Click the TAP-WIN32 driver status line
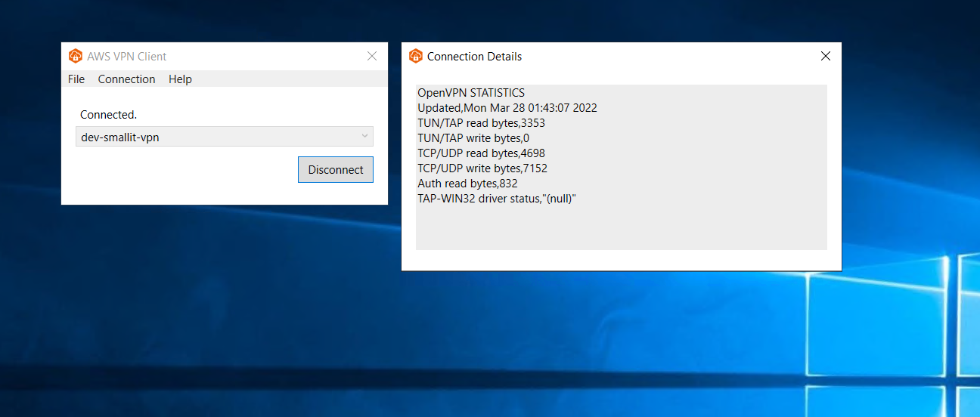Image resolution: width=980 pixels, height=417 pixels. click(x=497, y=199)
